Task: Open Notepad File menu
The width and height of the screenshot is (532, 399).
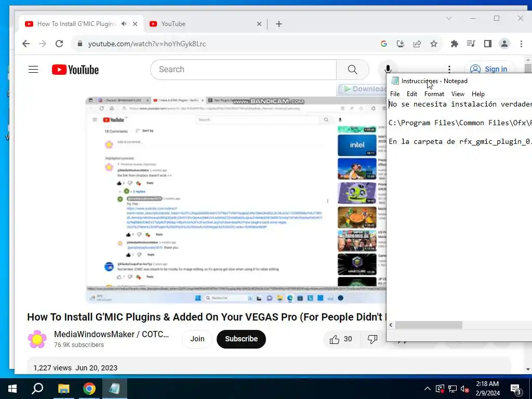Action: (395, 94)
